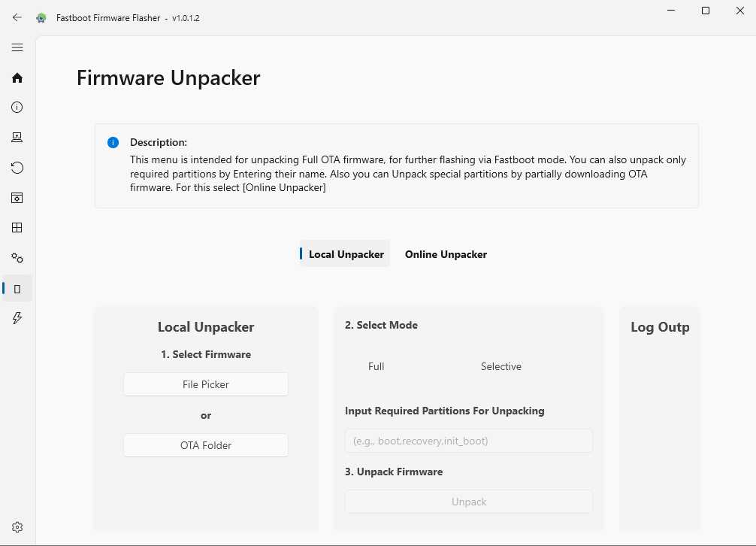Select the Local Unpacker tab

pyautogui.click(x=346, y=254)
